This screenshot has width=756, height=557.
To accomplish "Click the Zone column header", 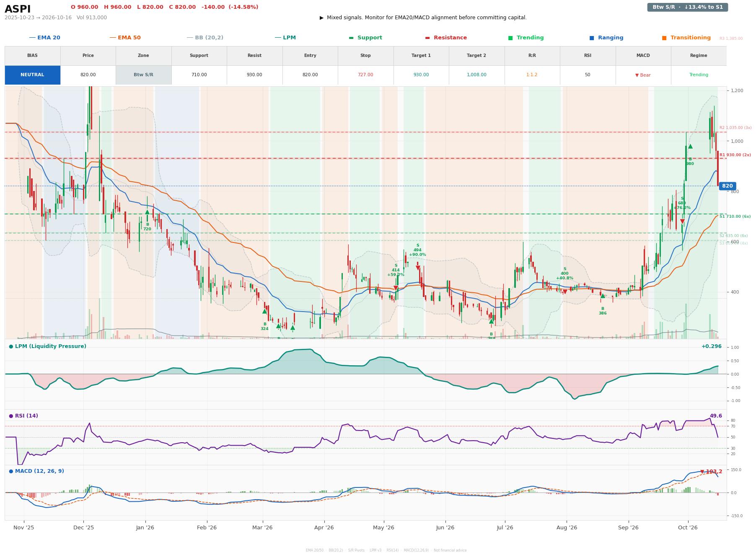I will 143,56.
